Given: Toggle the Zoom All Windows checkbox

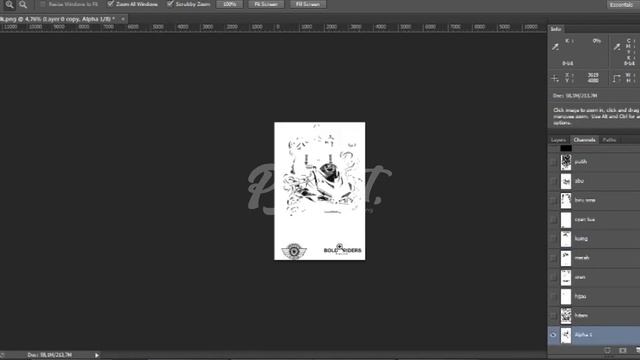Looking at the screenshot, I should [110, 4].
